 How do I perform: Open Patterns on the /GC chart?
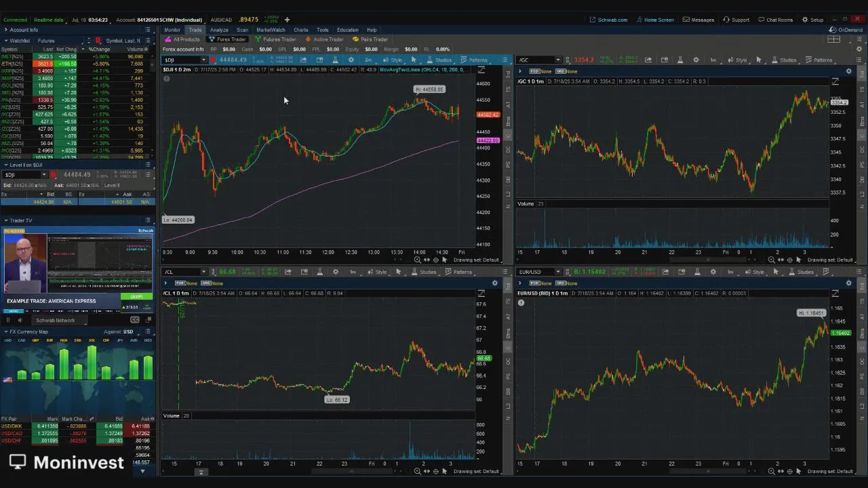pos(818,60)
